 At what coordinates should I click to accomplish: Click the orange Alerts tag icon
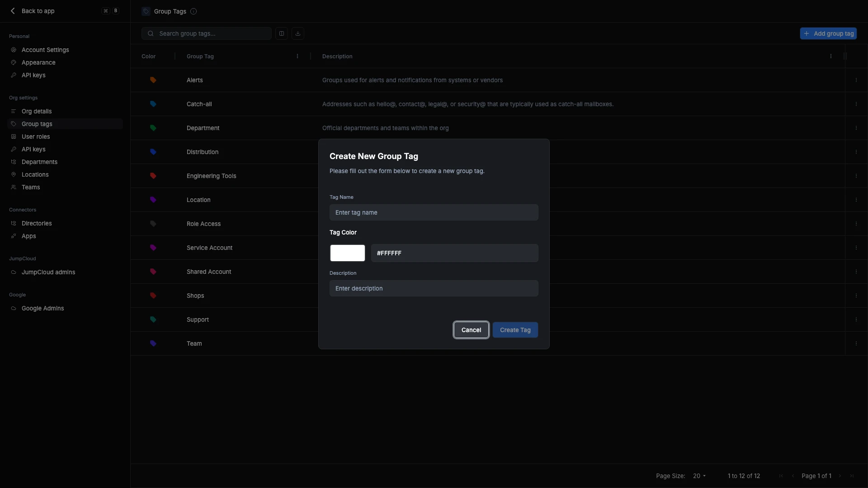(153, 80)
